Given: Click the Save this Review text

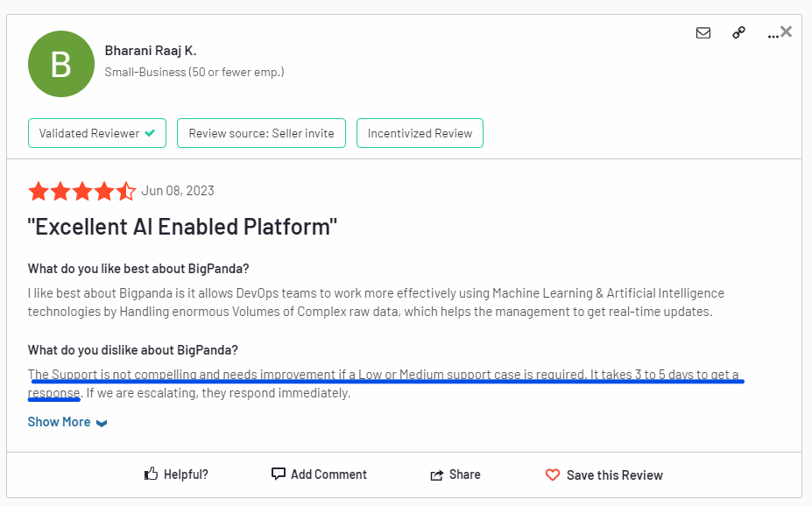Looking at the screenshot, I should (614, 475).
